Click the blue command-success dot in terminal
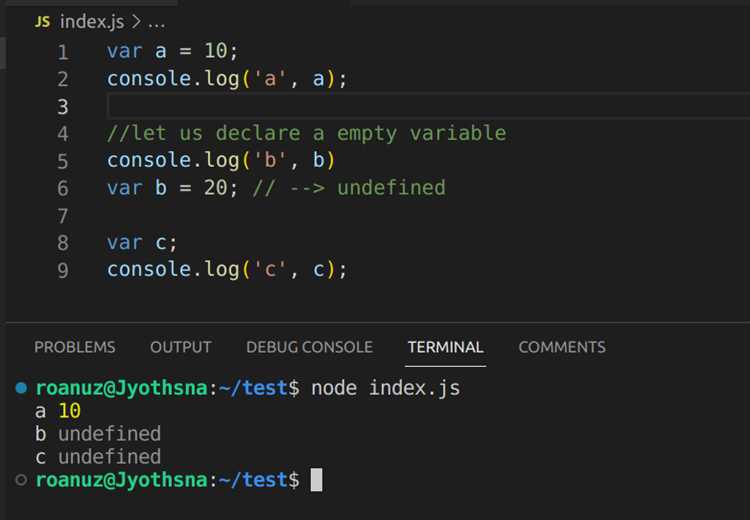This screenshot has height=520, width=750. click(x=21, y=387)
